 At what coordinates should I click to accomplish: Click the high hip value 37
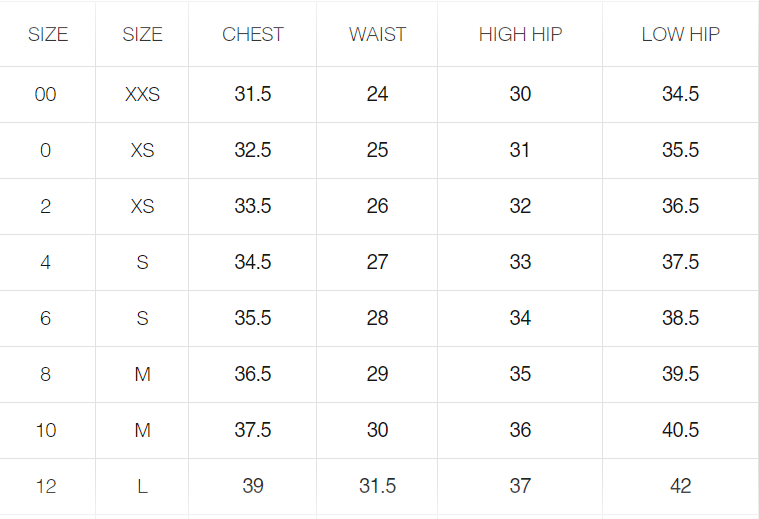pos(520,486)
